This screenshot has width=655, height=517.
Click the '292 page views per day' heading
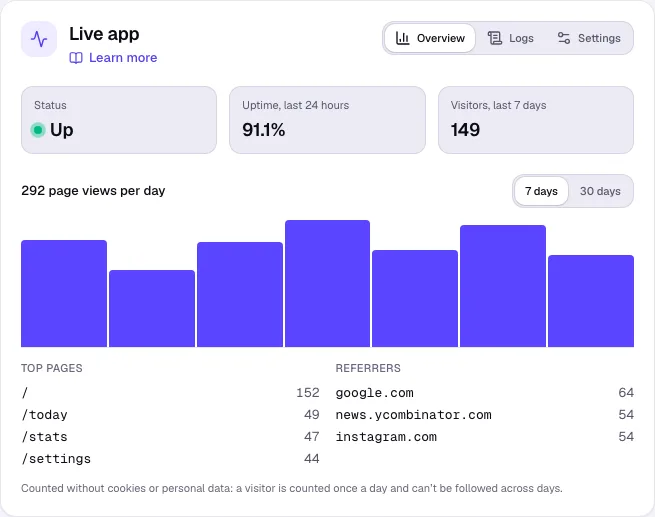point(93,191)
